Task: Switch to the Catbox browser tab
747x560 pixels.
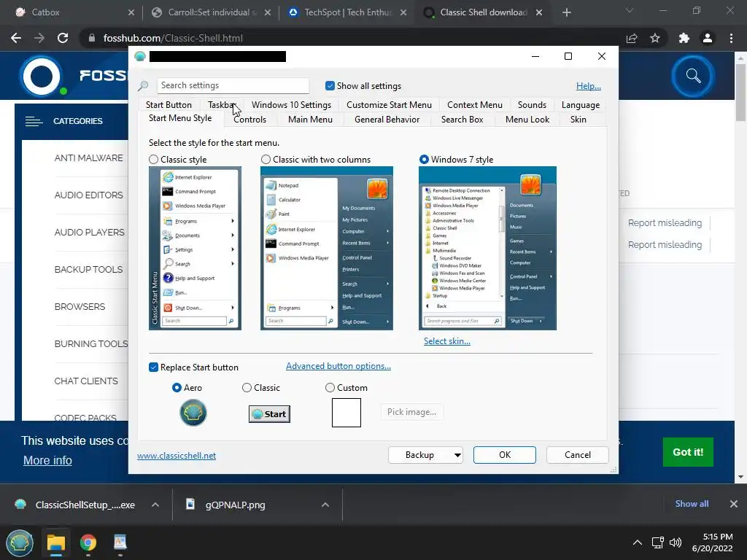Action: point(71,12)
